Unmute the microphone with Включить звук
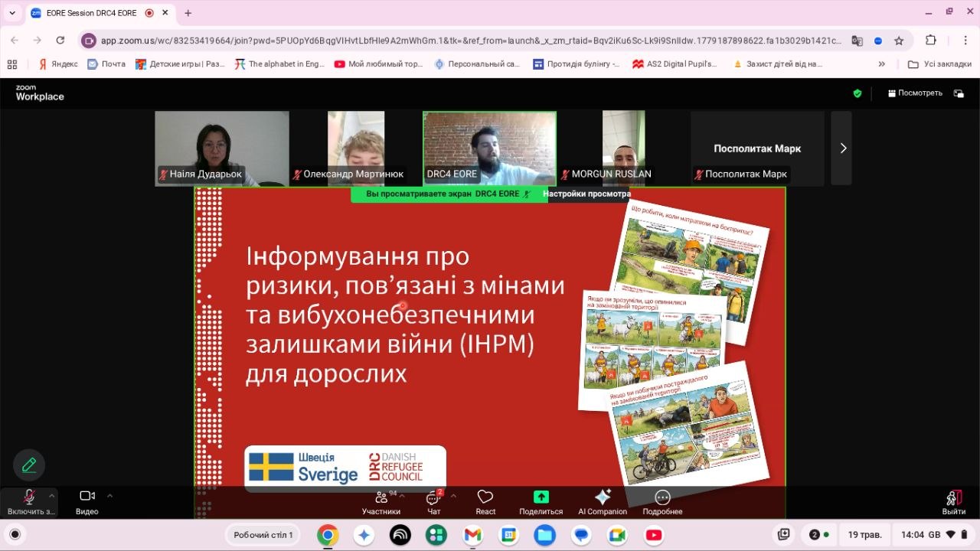Screen dimensions: 980x551 [x=29, y=497]
